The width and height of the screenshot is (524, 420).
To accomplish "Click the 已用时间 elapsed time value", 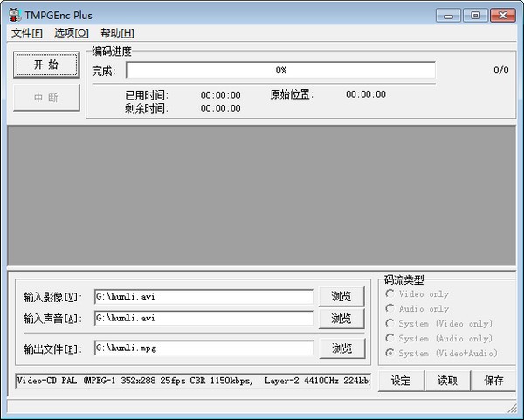I will click(x=221, y=95).
